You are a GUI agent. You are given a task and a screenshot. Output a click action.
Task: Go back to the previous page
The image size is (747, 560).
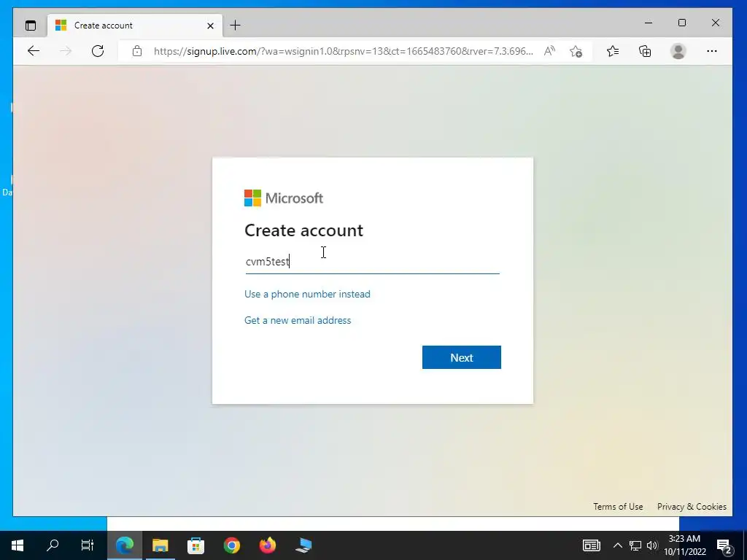pyautogui.click(x=34, y=51)
